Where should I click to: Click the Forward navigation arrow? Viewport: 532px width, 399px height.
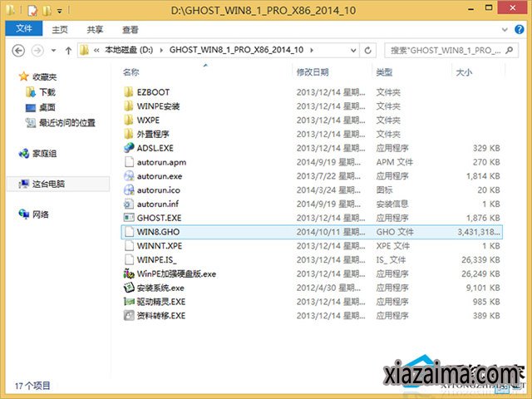[37, 51]
